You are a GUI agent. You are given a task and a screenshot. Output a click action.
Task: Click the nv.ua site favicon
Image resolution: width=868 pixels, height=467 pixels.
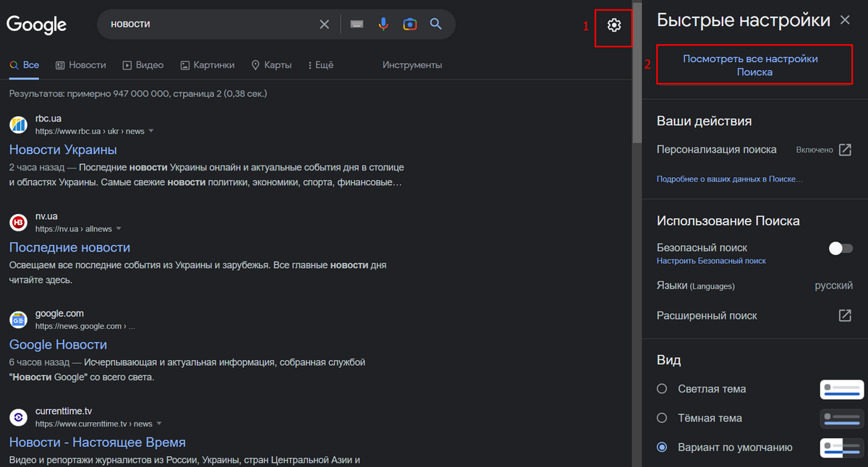coord(18,222)
